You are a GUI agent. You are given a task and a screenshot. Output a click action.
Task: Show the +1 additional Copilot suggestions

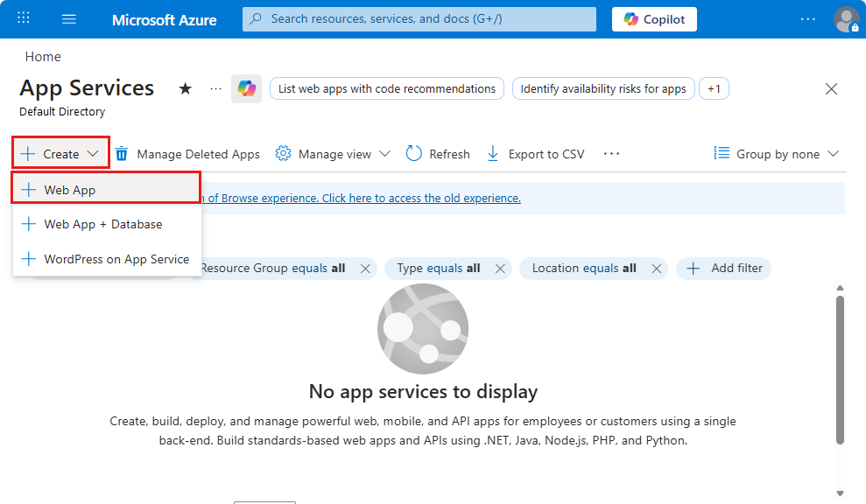click(x=714, y=89)
